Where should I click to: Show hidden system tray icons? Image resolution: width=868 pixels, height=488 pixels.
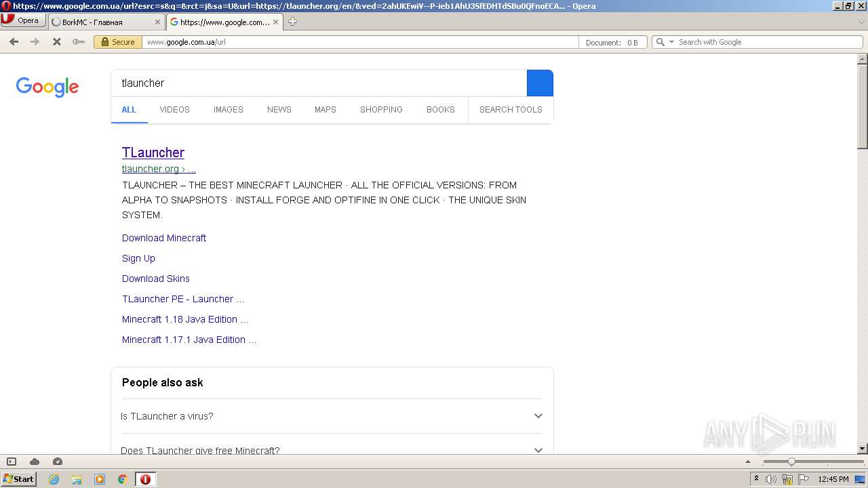point(756,479)
